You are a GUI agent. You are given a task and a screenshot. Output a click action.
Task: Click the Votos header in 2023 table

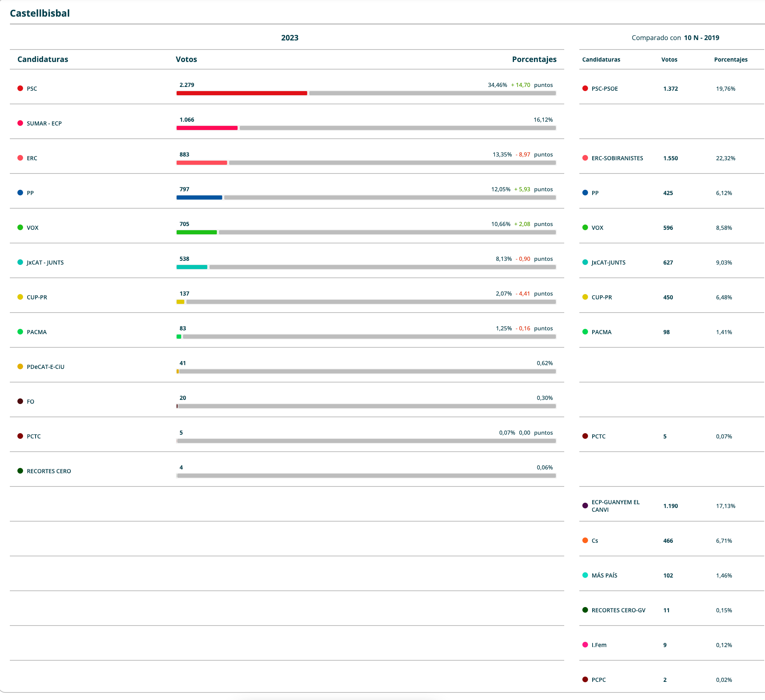tap(186, 59)
